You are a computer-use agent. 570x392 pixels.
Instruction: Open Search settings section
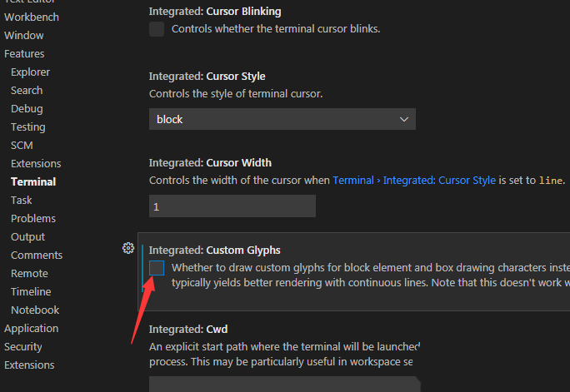[27, 91]
